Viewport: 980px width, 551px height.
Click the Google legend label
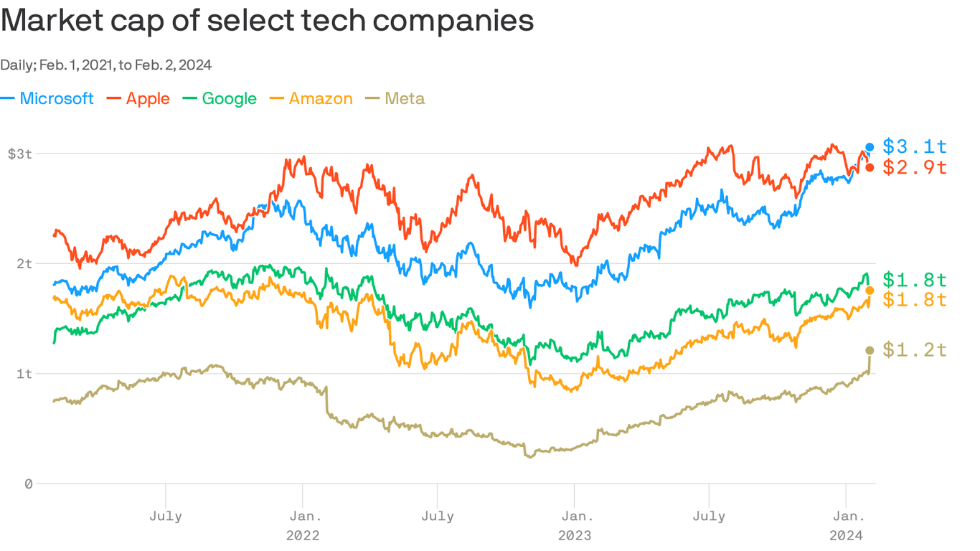(229, 99)
